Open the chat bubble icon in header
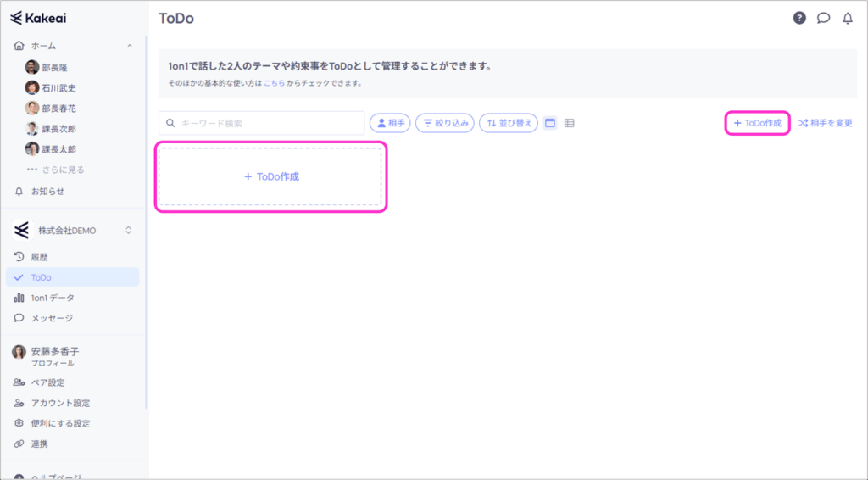 coord(823,18)
